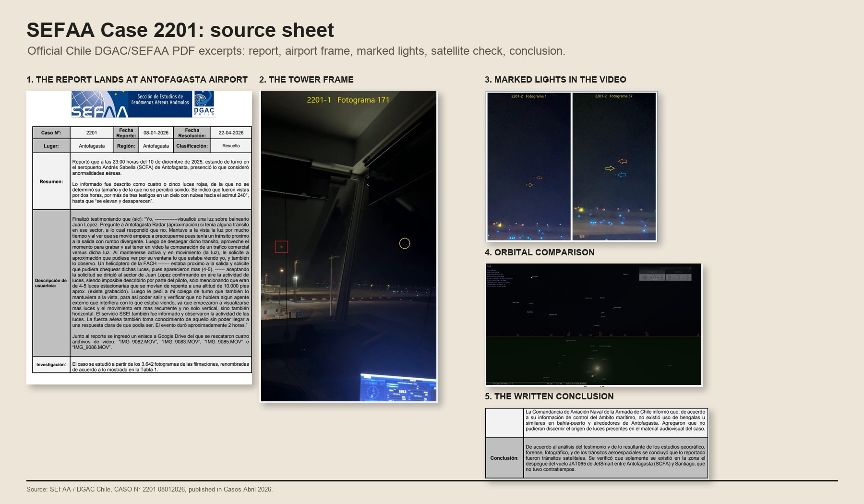Click the '2201-1 Fotograma 171' caption
The height and width of the screenshot is (504, 864).
[x=348, y=100]
